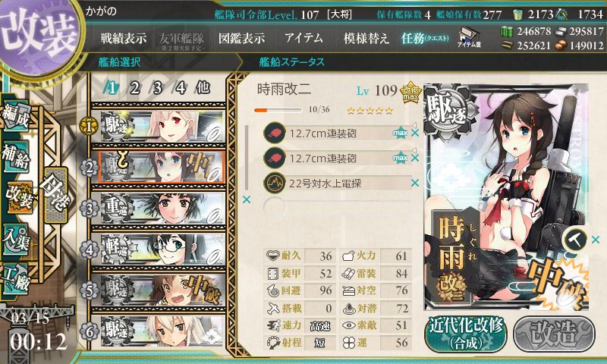Screen dimensions: 607x364
Task: Click the 改造 remodel button
Action: (554, 334)
